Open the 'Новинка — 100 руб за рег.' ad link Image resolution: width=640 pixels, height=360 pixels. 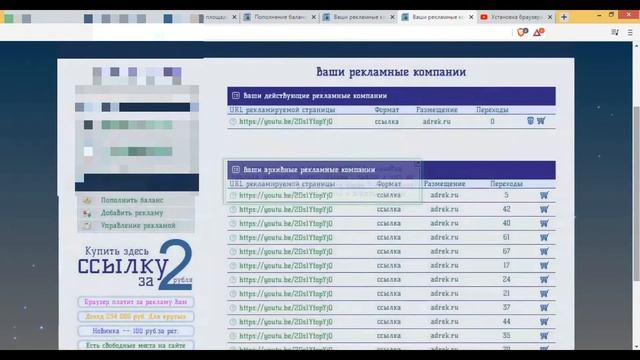click(136, 331)
